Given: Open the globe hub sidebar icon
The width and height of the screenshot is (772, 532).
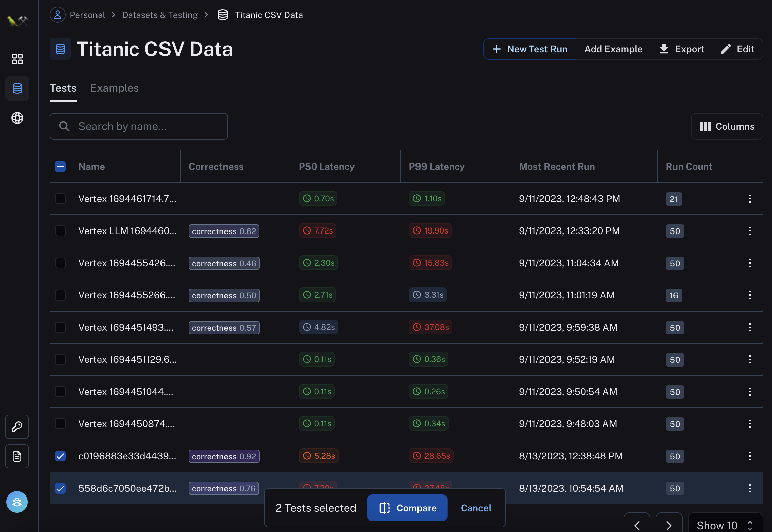Looking at the screenshot, I should (x=17, y=118).
